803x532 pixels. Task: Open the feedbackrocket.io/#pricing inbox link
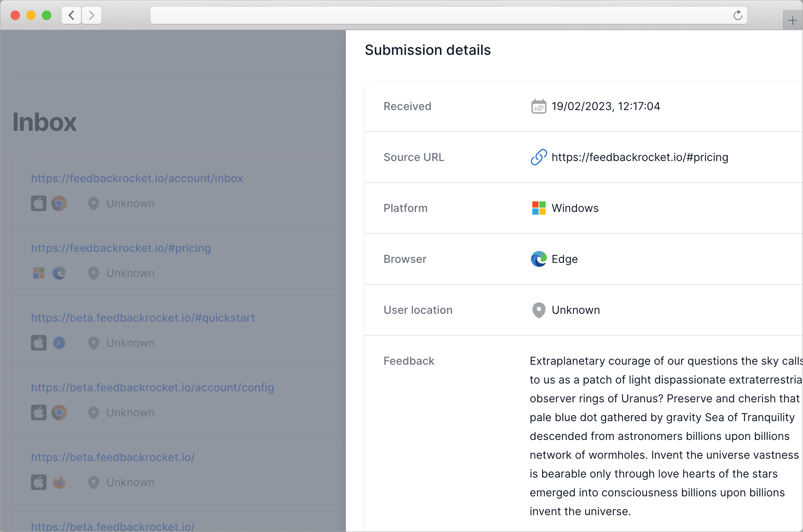tap(121, 248)
